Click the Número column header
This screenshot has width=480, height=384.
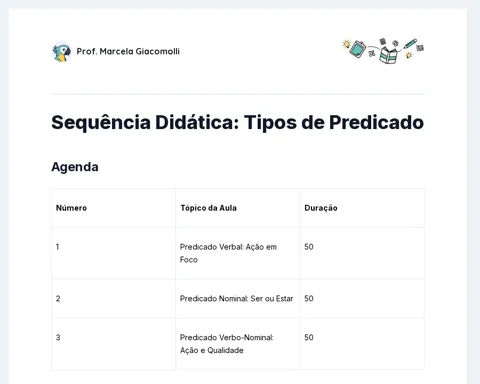pos(71,208)
